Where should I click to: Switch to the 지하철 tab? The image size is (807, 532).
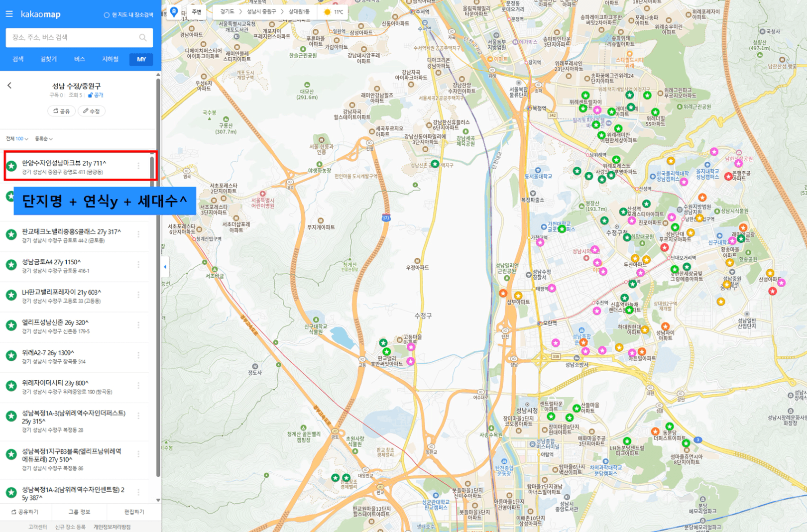click(110, 59)
